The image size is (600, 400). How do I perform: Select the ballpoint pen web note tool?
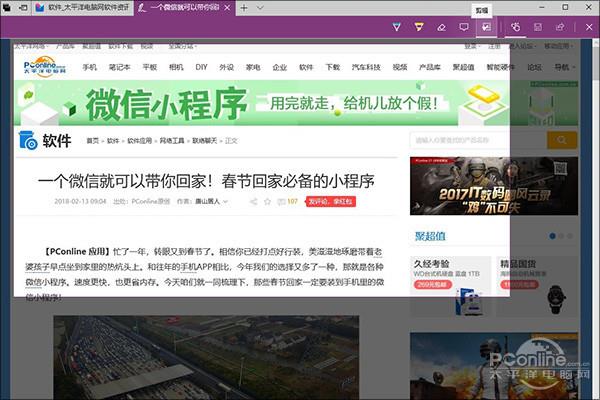tap(396, 27)
